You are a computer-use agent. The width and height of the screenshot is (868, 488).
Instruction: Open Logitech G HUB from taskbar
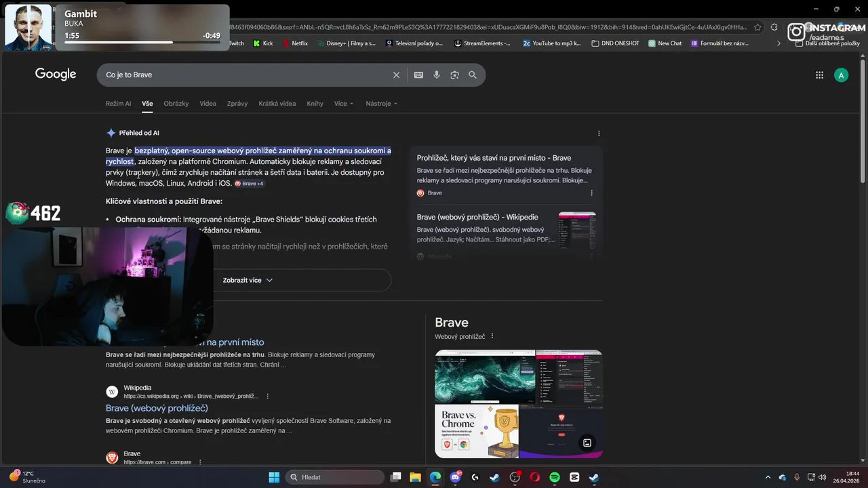[x=475, y=477]
